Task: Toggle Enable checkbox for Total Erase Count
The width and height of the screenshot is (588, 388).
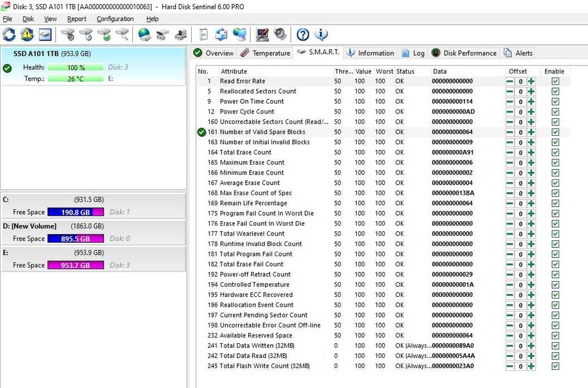Action: tap(556, 153)
